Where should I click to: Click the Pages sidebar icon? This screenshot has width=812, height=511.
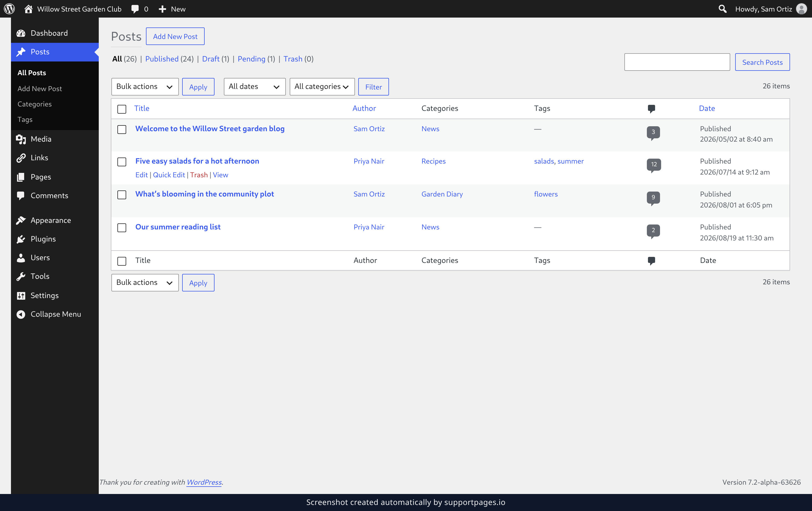[21, 177]
